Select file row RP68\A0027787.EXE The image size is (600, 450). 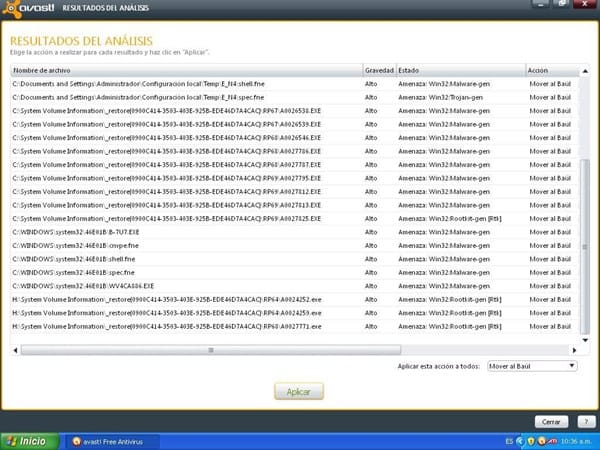295,165
